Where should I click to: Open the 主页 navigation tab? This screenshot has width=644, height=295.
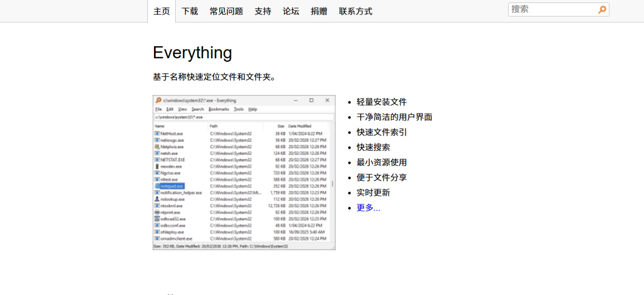point(162,11)
